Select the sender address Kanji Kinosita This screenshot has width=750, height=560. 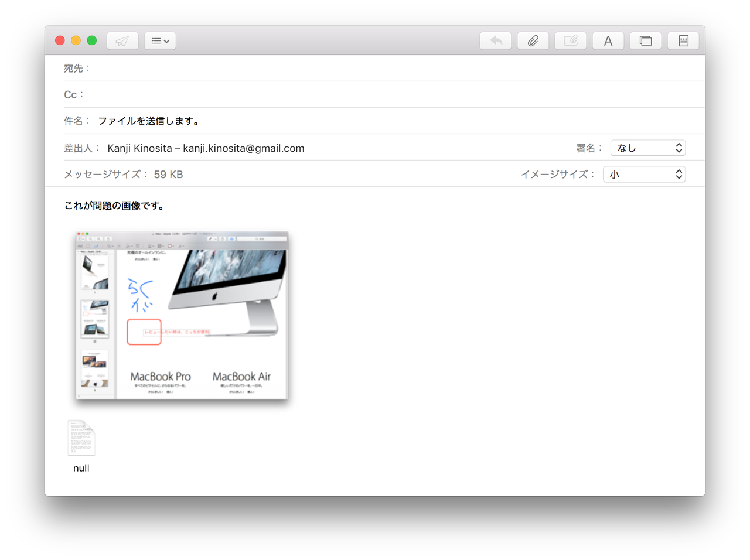pyautogui.click(x=206, y=148)
